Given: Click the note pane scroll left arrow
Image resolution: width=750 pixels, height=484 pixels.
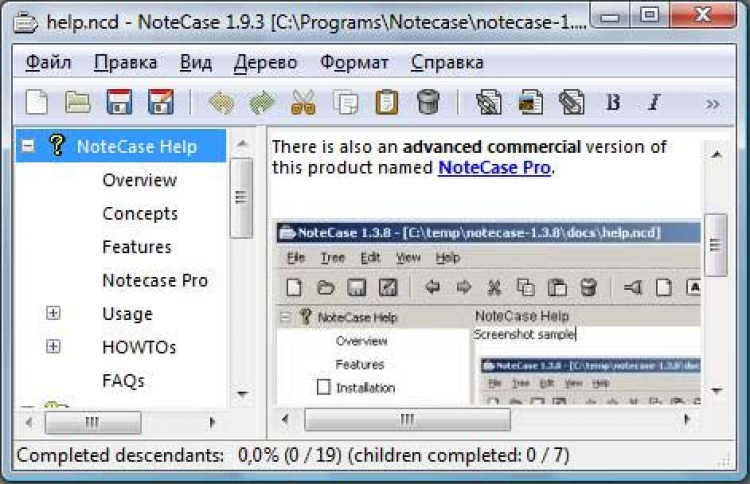Looking at the screenshot, I should (286, 420).
